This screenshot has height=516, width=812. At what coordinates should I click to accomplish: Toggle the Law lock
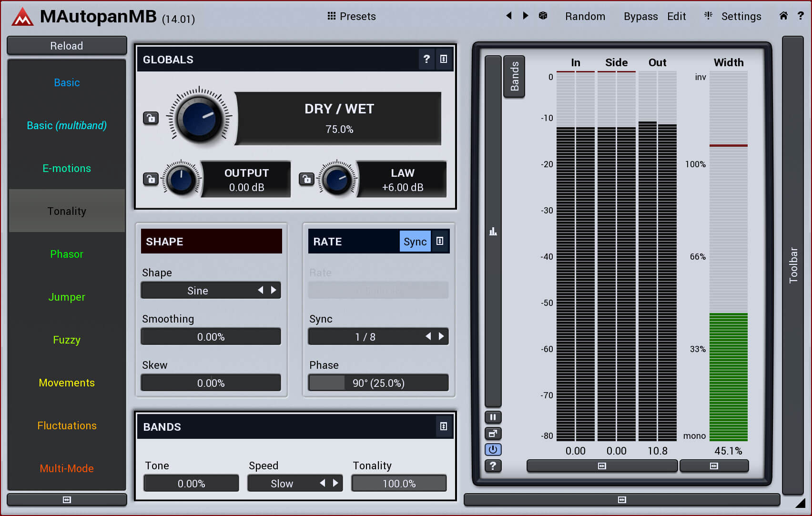pos(307,179)
